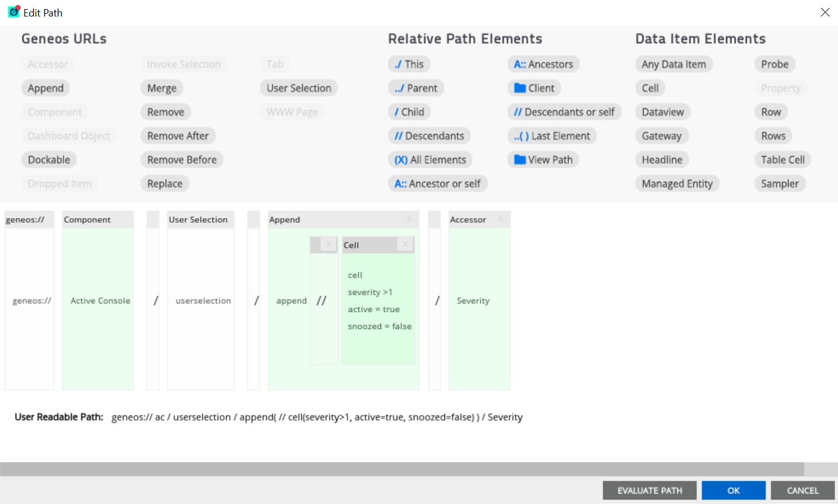Click the Edit Path title bar icon

click(x=14, y=11)
